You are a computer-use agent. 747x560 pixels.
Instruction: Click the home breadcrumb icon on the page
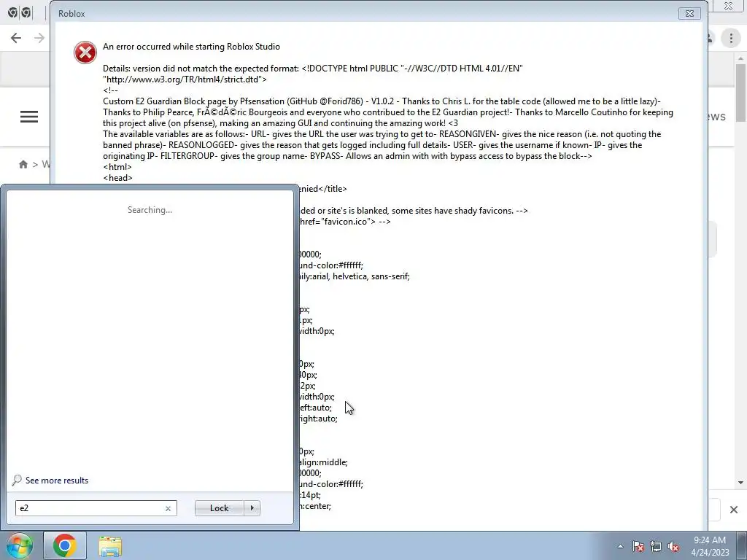point(23,164)
